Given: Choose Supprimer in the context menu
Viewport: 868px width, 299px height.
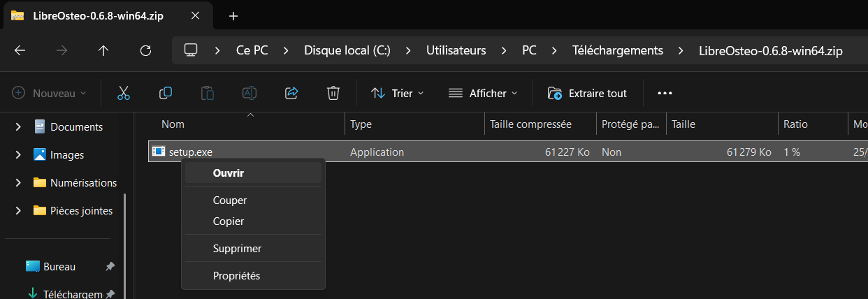Looking at the screenshot, I should coord(253,248).
